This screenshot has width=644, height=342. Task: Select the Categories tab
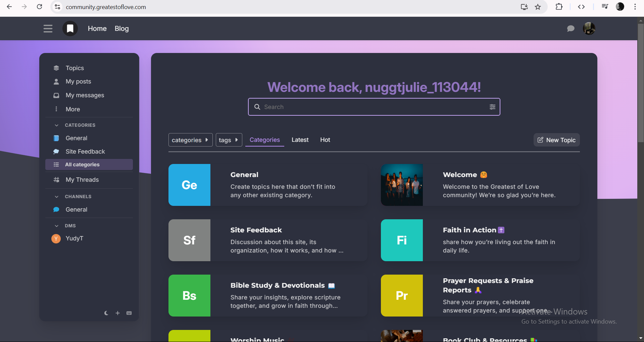[265, 140]
